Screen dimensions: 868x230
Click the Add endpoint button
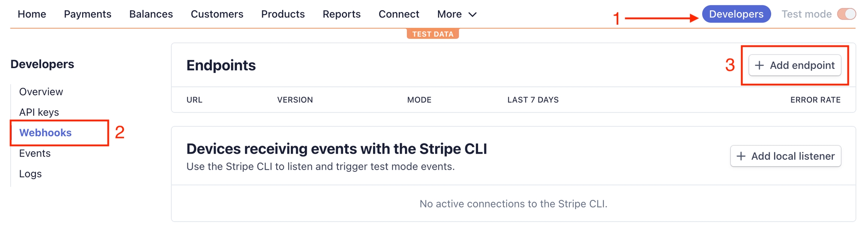[x=796, y=65]
